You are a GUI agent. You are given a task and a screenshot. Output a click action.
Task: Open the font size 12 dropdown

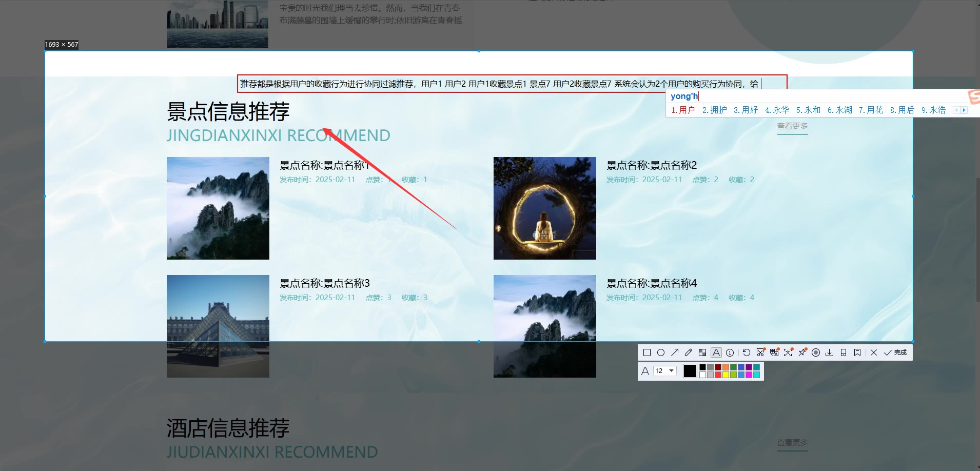point(665,371)
